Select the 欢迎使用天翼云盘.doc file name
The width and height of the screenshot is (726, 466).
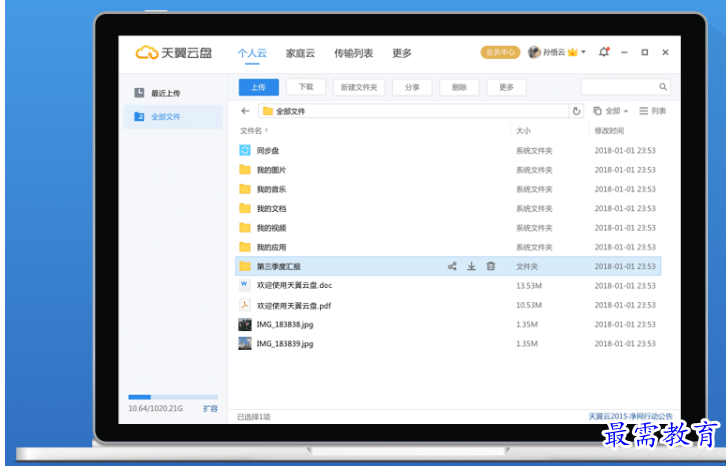294,285
